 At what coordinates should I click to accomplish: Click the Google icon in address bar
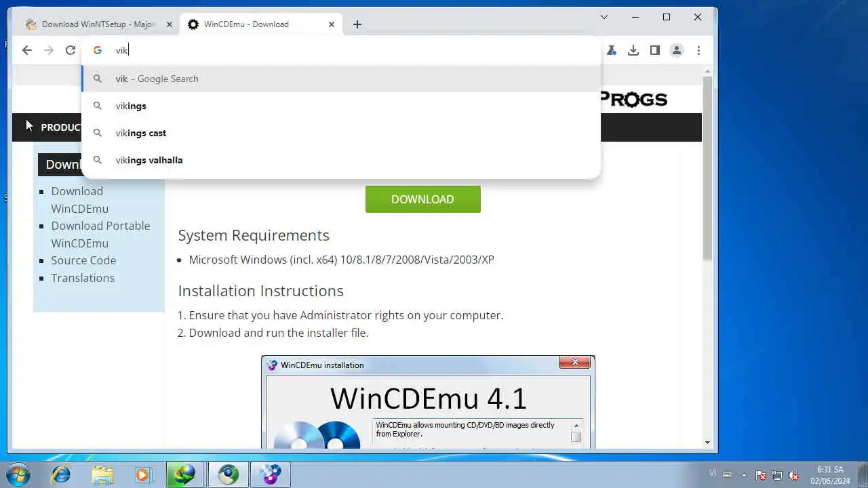pos(98,50)
